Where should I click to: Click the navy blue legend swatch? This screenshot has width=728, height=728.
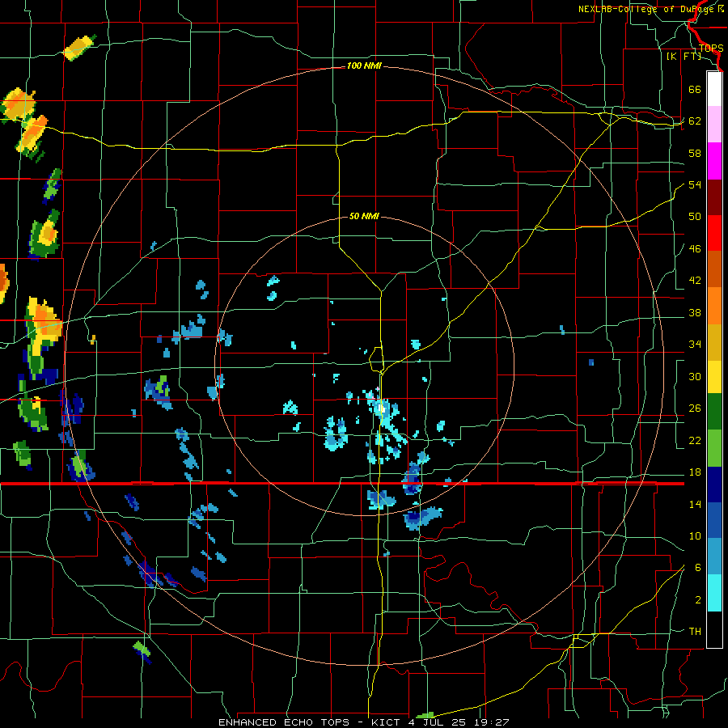point(714,485)
